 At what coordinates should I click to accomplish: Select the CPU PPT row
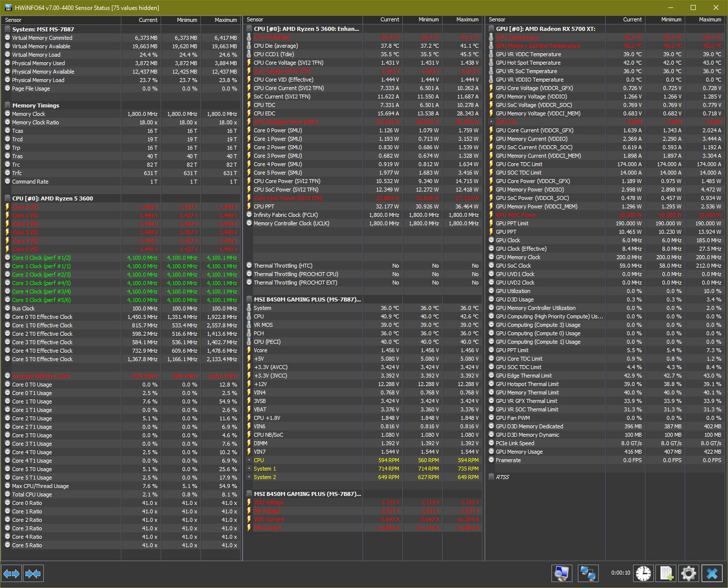click(363, 206)
